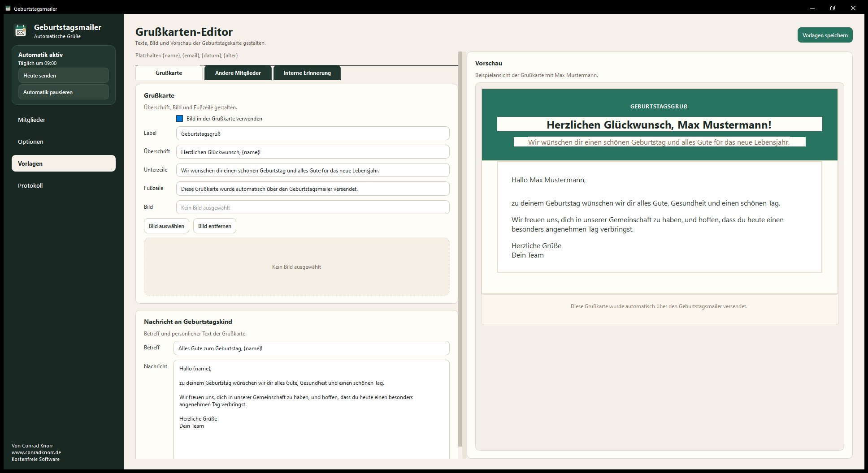Click the 'Nachricht an Geburtstagskind' heading
Viewport: 868px width, 473px height.
click(x=188, y=322)
